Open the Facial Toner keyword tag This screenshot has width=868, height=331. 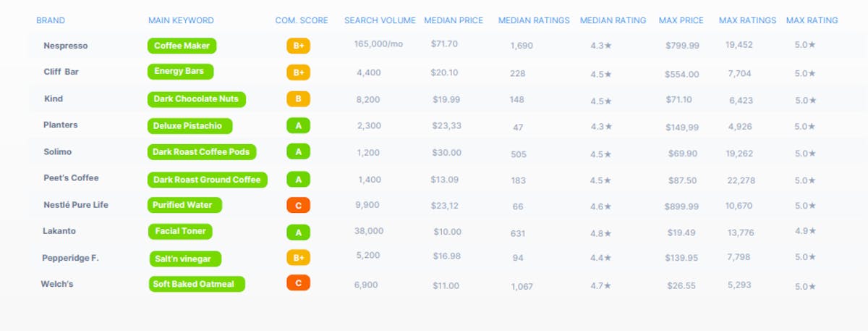click(x=180, y=232)
